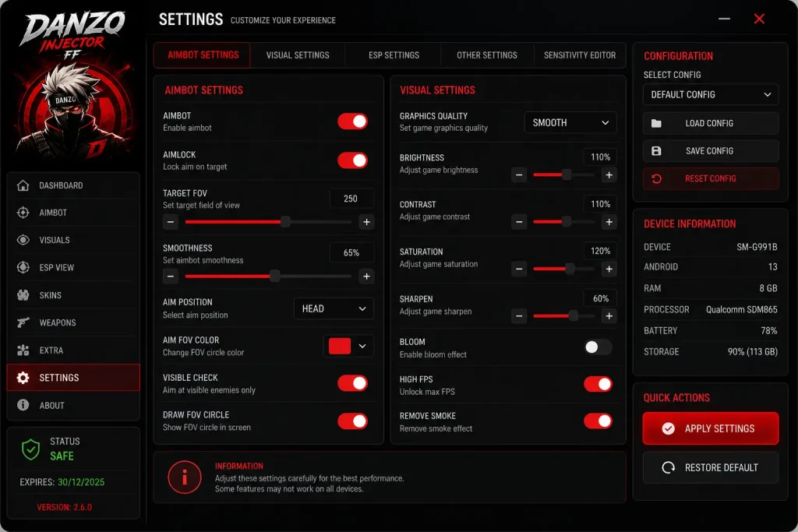Open the Weapons sidebar menu item
The height and width of the screenshot is (532, 798).
73,322
